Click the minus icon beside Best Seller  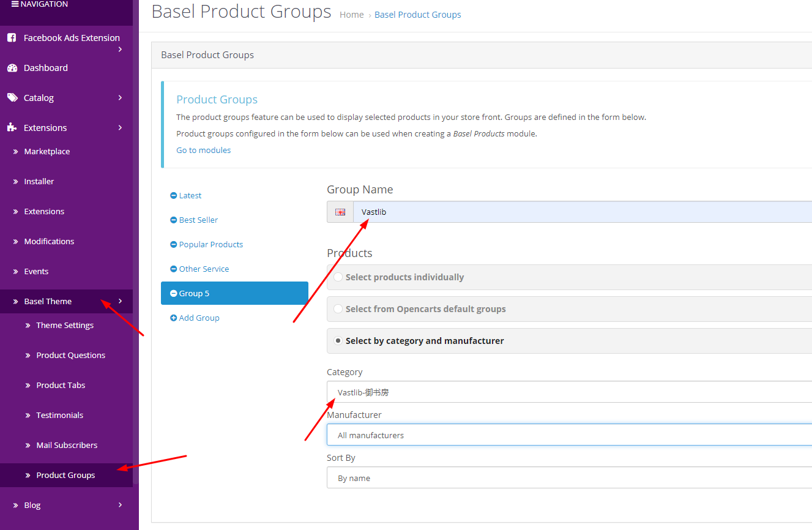[174, 220]
